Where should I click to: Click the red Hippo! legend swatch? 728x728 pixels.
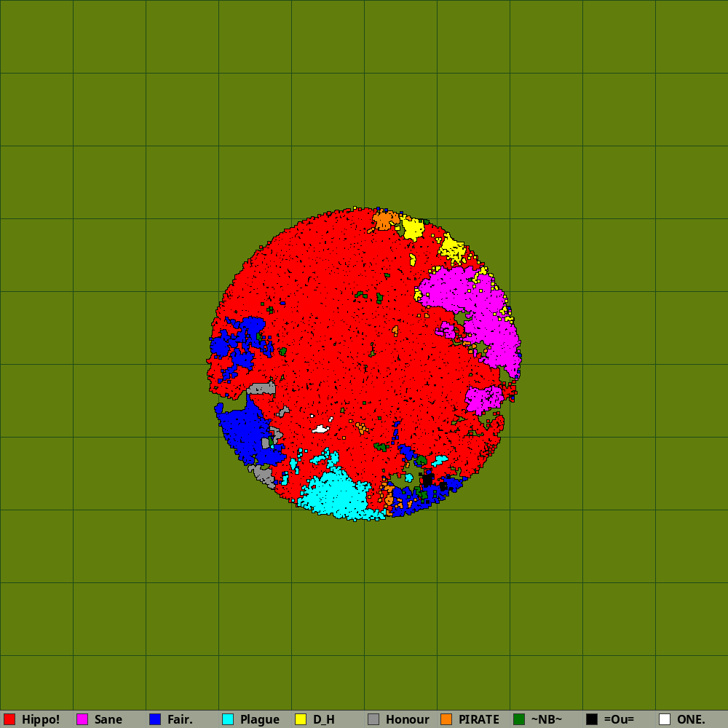pos(9,719)
